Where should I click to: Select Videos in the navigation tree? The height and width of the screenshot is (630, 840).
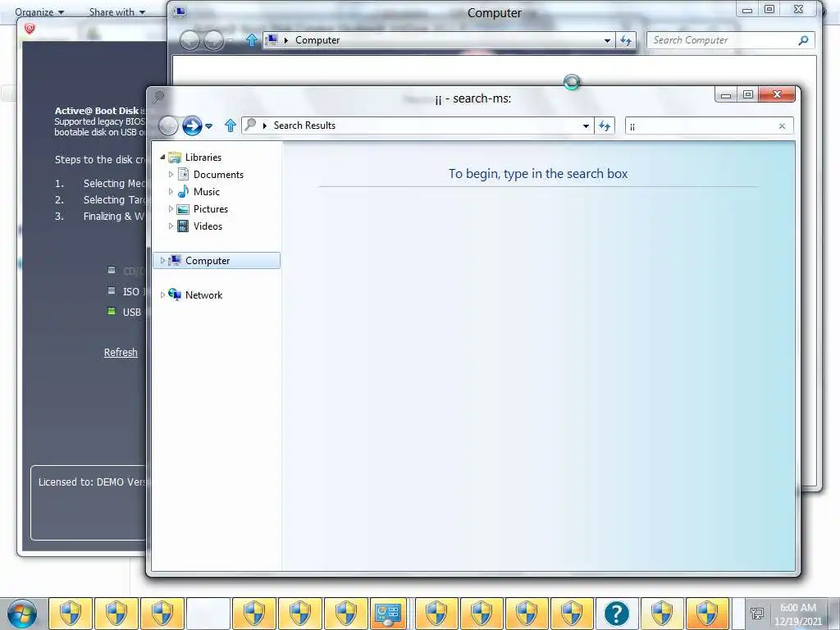point(208,226)
